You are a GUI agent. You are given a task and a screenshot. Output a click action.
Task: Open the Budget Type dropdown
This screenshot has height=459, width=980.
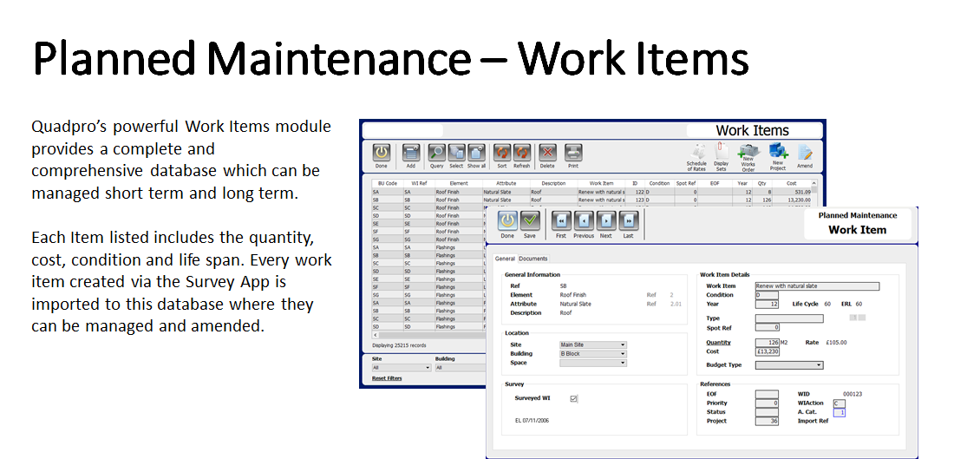click(789, 365)
